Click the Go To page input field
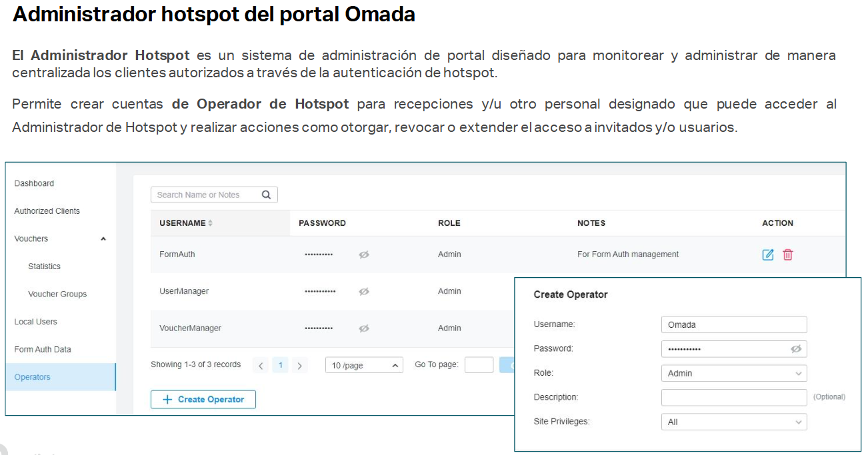The height and width of the screenshot is (455, 868). [x=477, y=364]
